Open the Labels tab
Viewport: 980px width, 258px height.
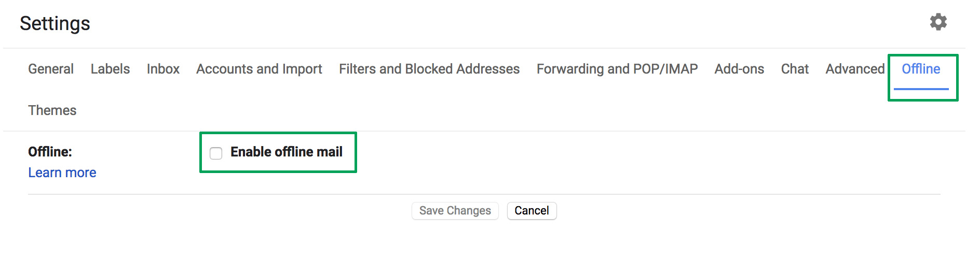(x=110, y=69)
